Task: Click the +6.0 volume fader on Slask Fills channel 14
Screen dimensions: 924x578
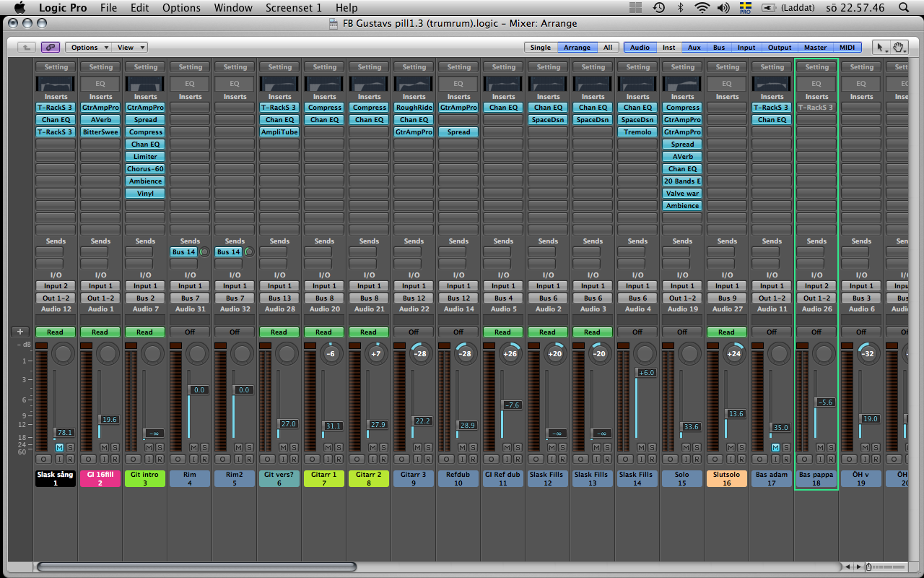Action: [645, 372]
